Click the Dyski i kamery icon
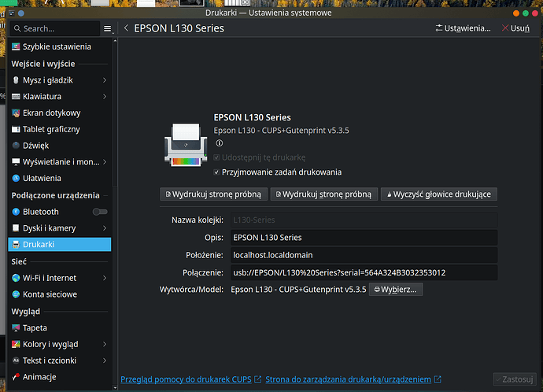The height and width of the screenshot is (392, 543). coord(16,227)
